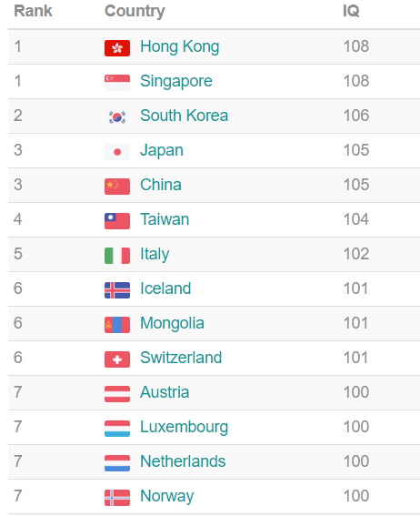The width and height of the screenshot is (420, 516).
Task: Follow the Luxembourg link
Action: (x=184, y=427)
